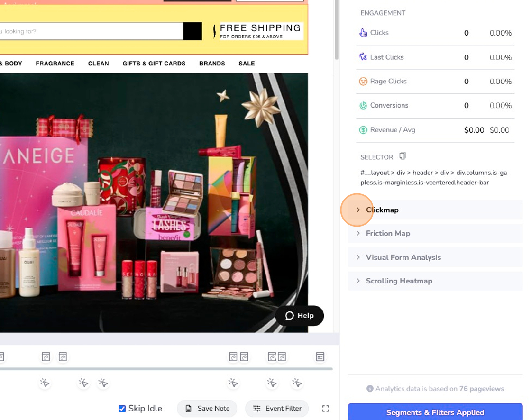Click the Rage Clicks angry face icon
The image size is (531, 420).
(x=363, y=81)
